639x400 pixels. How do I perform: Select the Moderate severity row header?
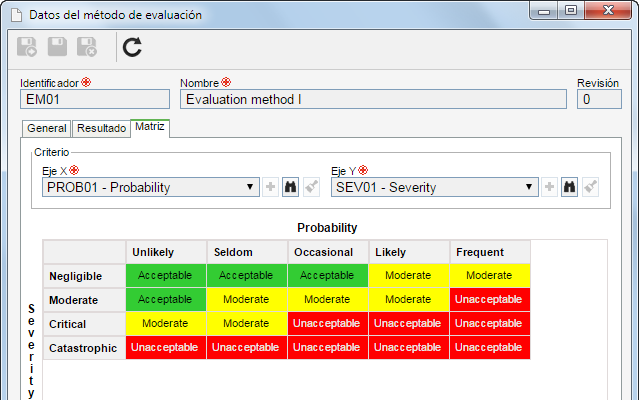(x=84, y=300)
